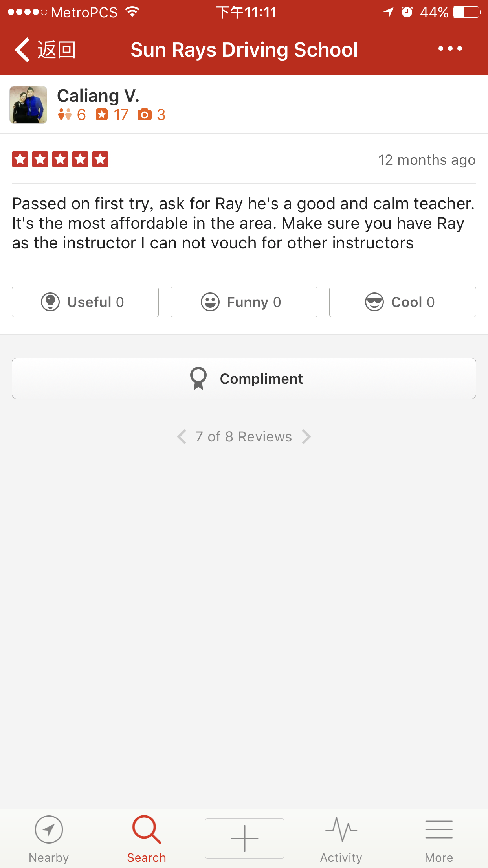Tap the location arrow in status bar
Image resolution: width=488 pixels, height=868 pixels.
click(388, 12)
